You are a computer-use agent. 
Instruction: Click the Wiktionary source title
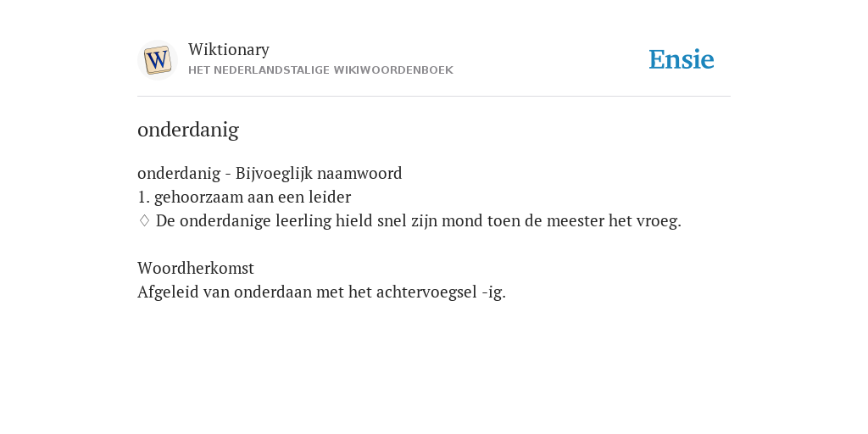point(229,49)
